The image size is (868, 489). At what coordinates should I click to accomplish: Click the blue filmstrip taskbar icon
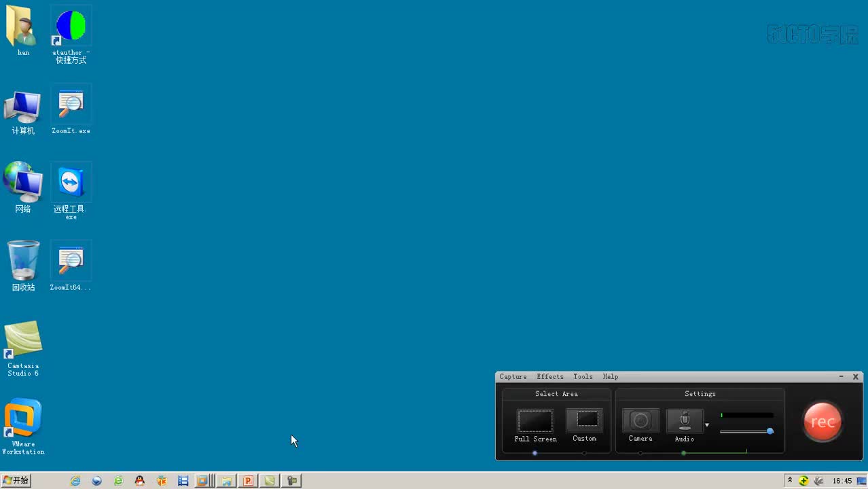pyautogui.click(x=183, y=481)
